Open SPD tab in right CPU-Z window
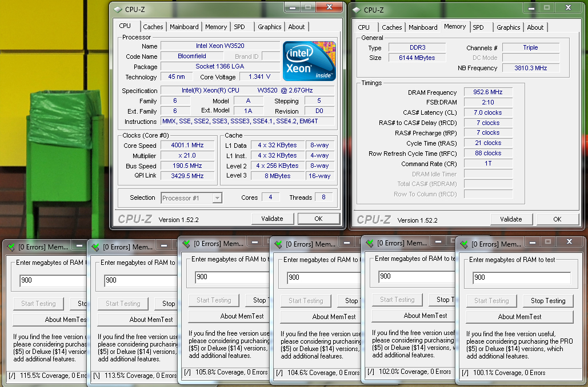 coord(478,27)
